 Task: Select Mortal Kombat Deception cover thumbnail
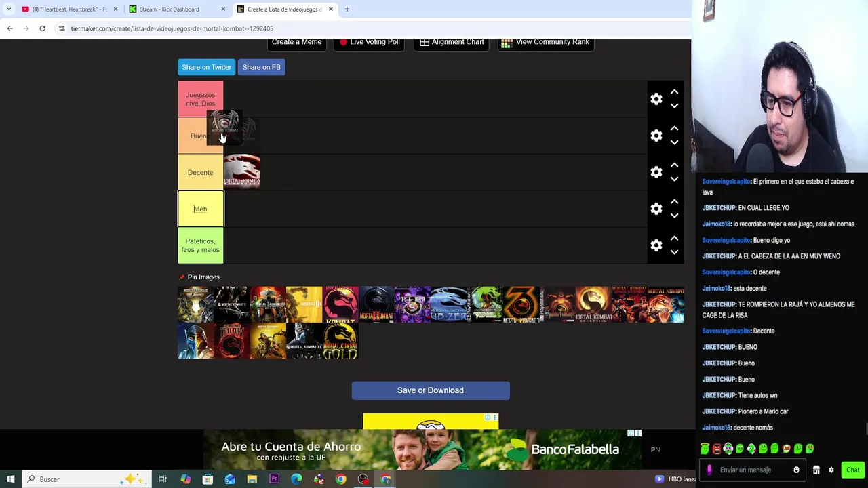pos(593,304)
